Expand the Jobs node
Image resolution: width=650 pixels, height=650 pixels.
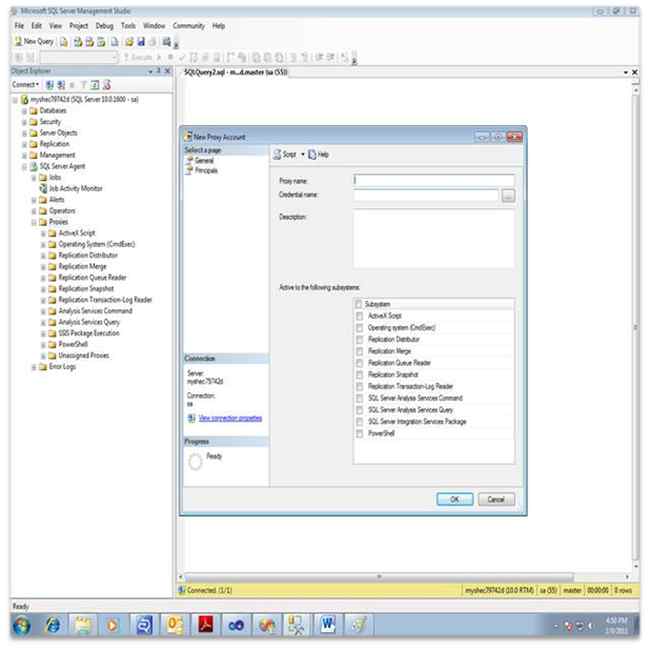click(x=34, y=178)
